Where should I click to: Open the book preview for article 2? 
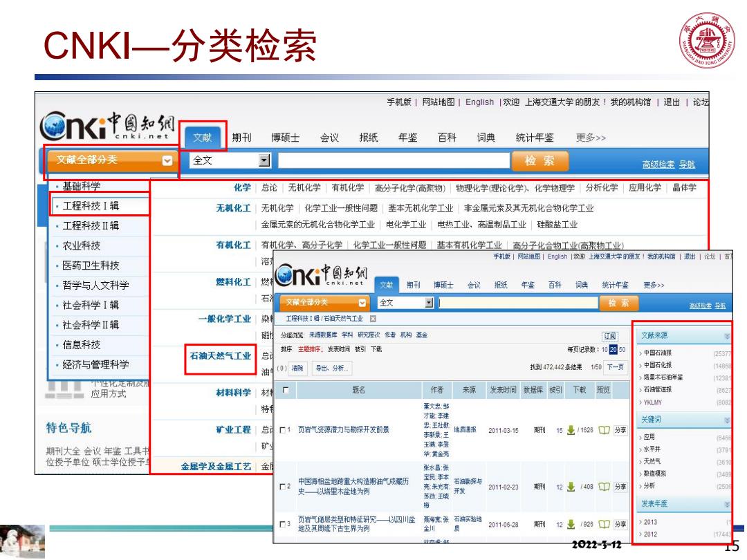[604, 487]
